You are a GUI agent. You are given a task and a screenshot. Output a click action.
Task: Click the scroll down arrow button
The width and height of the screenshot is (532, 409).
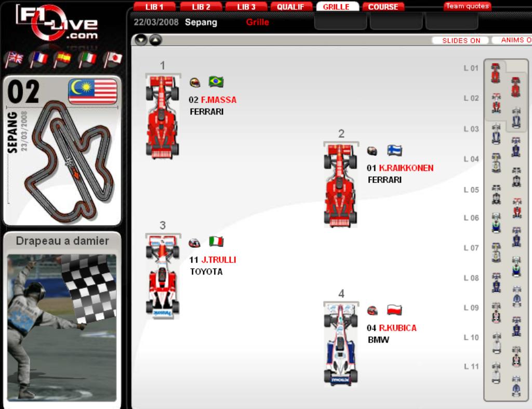click(141, 40)
